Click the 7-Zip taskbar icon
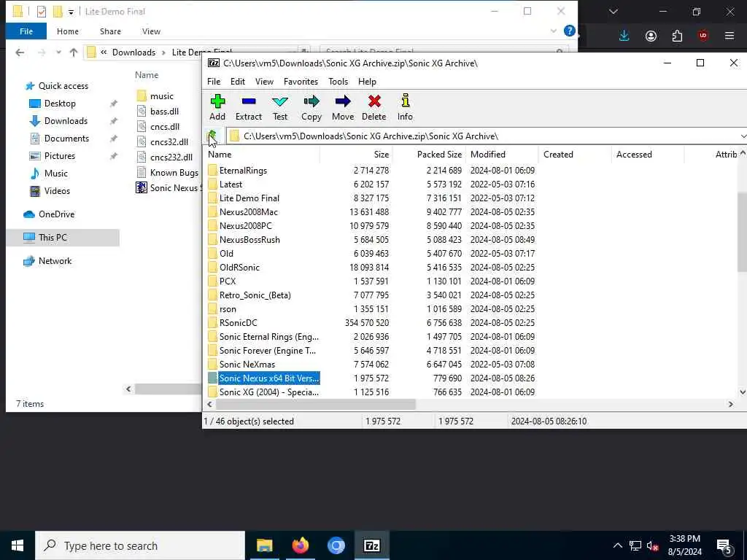Screen dimensions: 747x560 [x=371, y=545]
